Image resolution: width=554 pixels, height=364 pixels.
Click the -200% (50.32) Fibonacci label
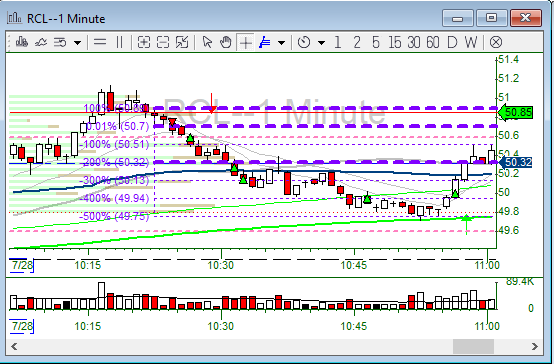point(114,162)
